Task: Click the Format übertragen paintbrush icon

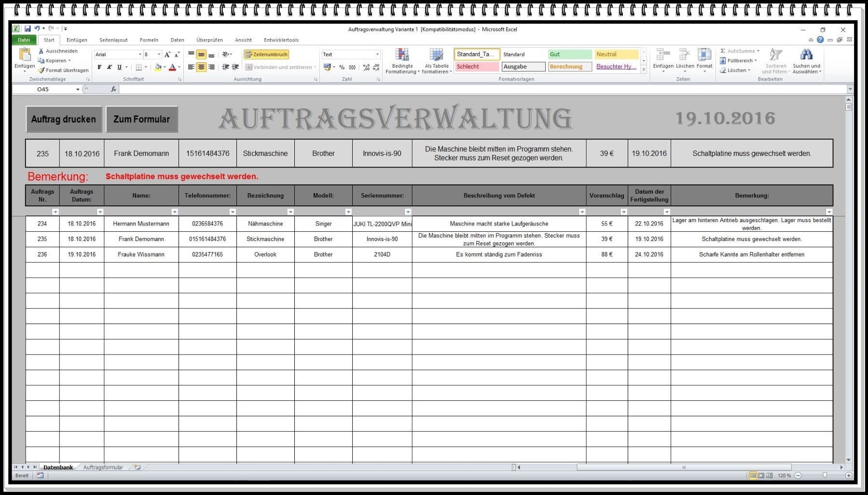Action: (41, 71)
